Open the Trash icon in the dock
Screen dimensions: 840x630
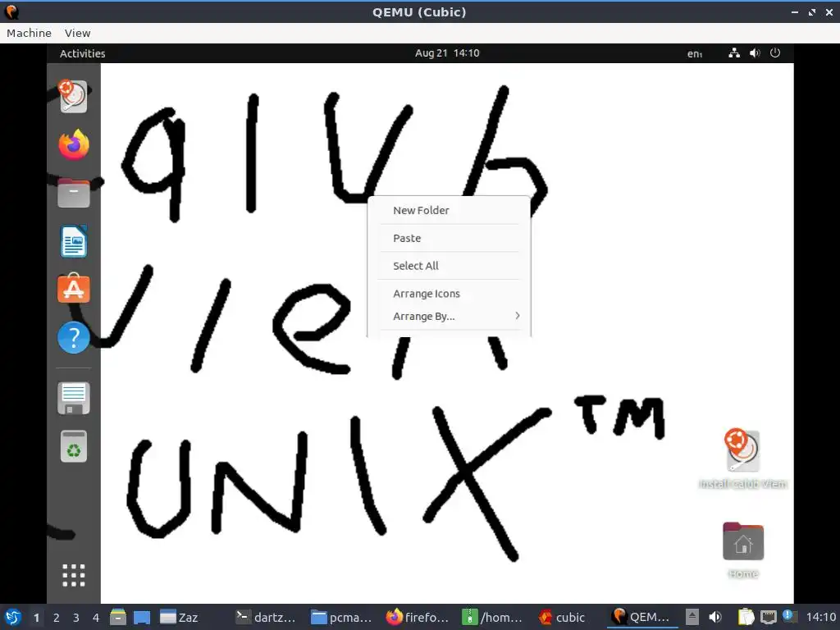click(x=73, y=446)
